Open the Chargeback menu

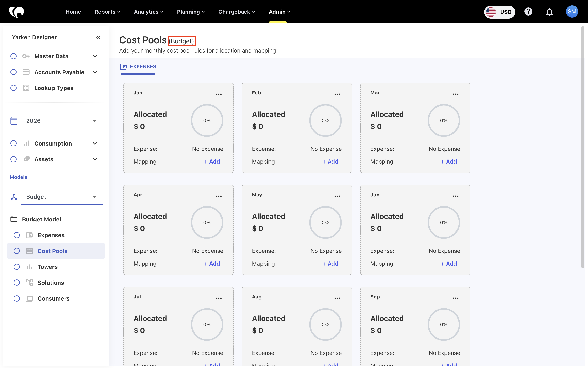click(x=236, y=12)
